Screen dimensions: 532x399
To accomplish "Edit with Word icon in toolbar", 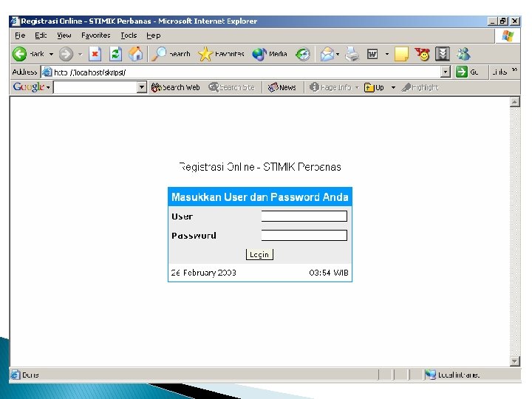I will [x=372, y=54].
